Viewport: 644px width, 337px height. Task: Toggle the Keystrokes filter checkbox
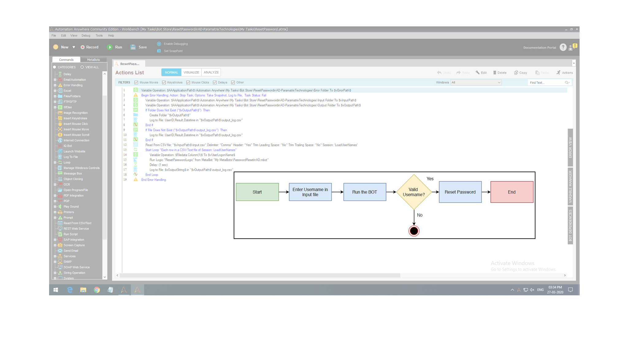(x=164, y=82)
